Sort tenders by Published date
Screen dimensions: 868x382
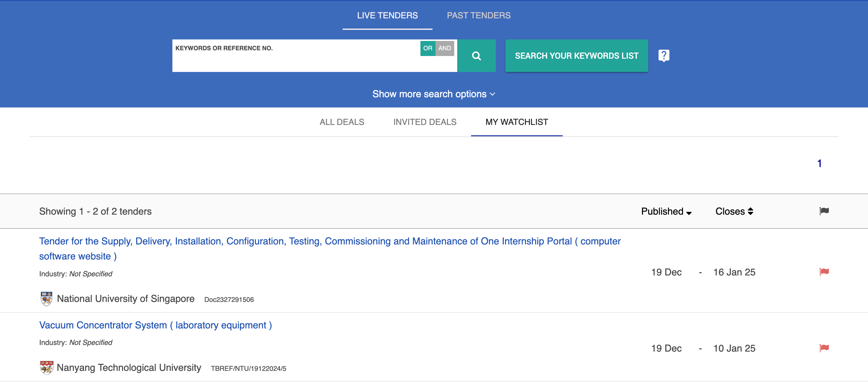[x=666, y=211]
